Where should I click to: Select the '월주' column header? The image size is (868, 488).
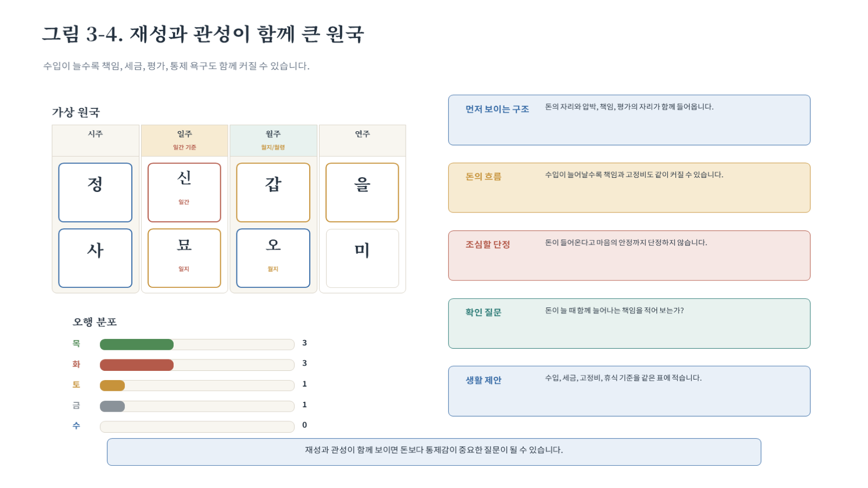(273, 140)
